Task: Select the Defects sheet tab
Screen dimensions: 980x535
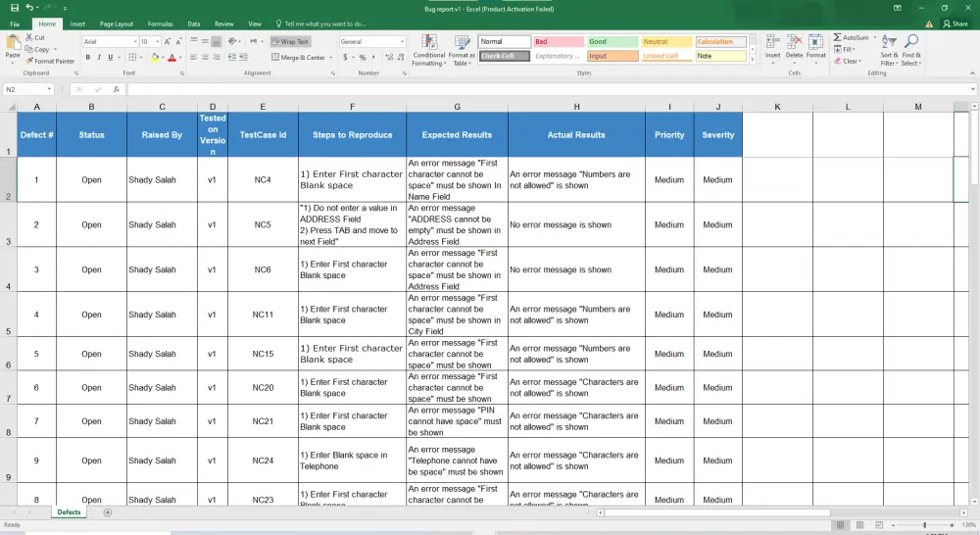Action: pyautogui.click(x=69, y=512)
